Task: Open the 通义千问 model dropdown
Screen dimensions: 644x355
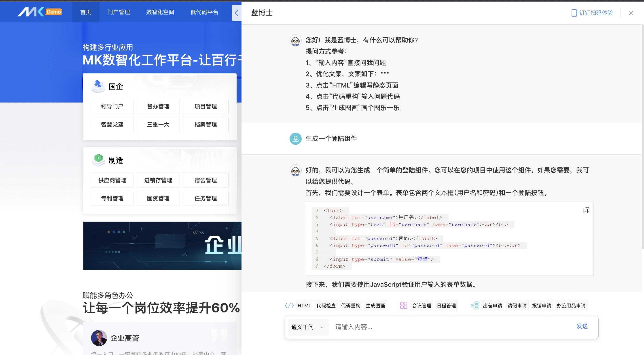Action: point(308,327)
